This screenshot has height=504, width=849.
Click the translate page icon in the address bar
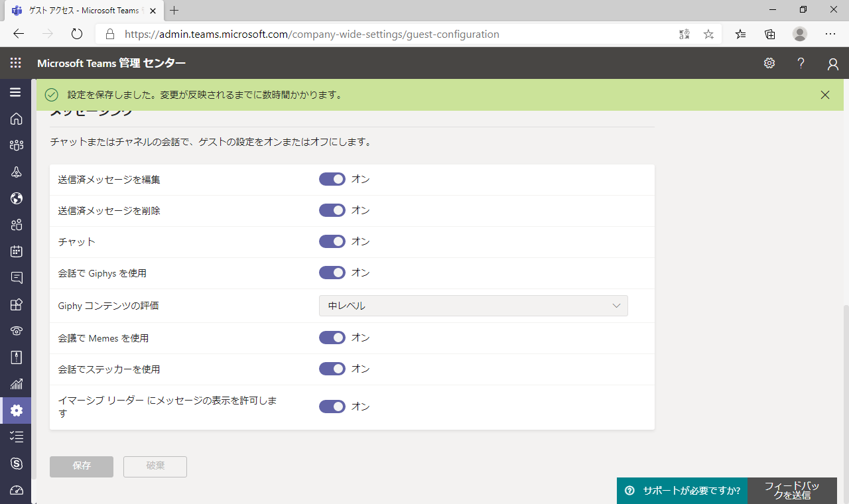(685, 34)
